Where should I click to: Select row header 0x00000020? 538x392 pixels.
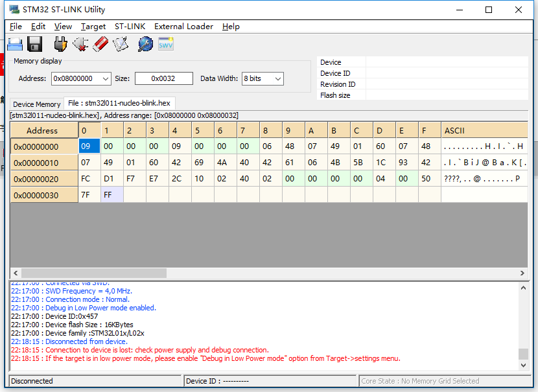[44, 179]
